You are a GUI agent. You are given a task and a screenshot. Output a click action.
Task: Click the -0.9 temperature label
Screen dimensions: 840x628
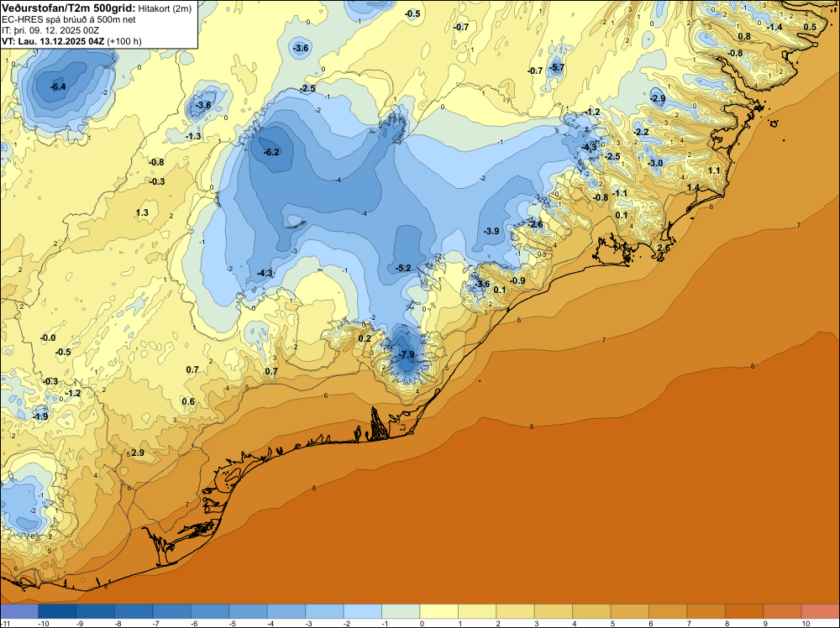[517, 280]
